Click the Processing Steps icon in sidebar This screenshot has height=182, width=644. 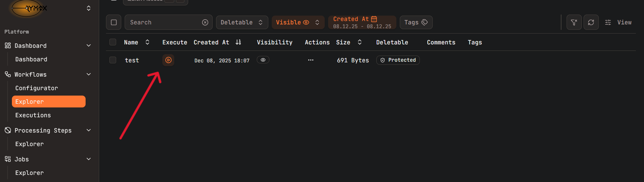(8, 130)
